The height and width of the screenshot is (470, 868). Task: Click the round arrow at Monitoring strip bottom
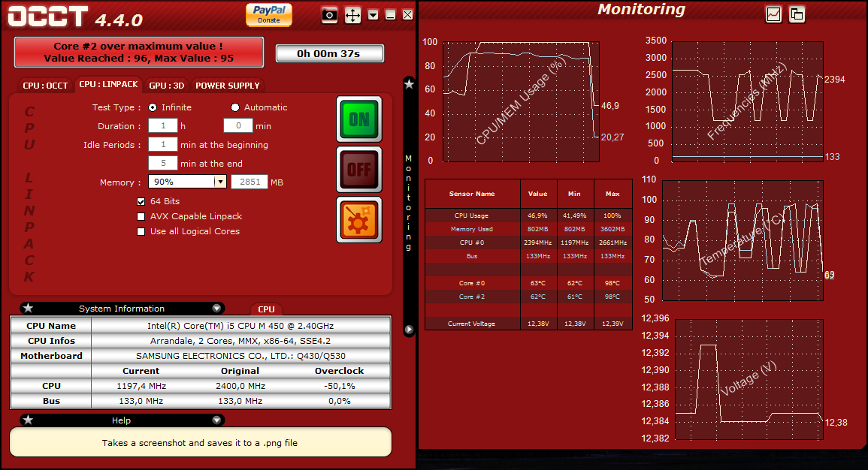pyautogui.click(x=409, y=330)
